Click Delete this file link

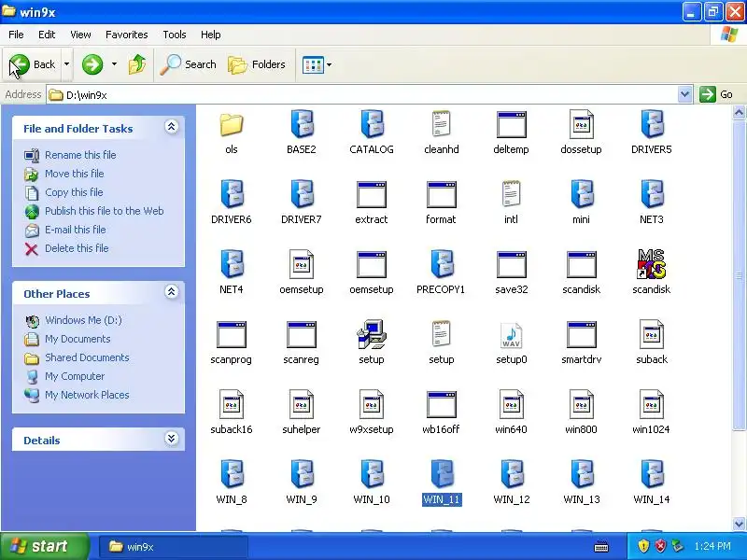pyautogui.click(x=77, y=248)
